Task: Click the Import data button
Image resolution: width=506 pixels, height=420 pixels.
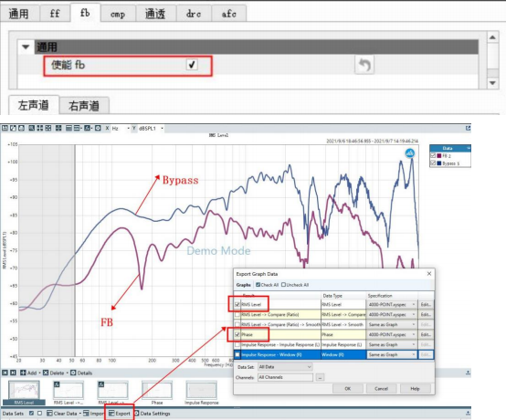Action: pos(93,414)
